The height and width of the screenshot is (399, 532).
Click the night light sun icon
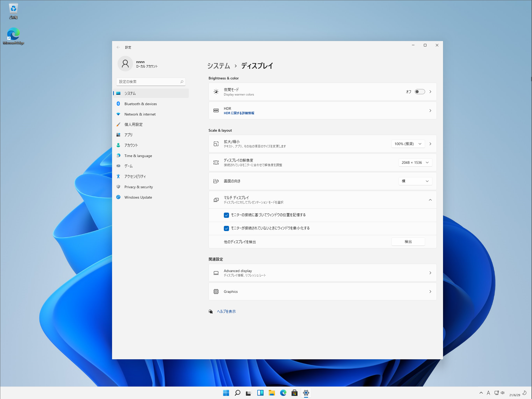pyautogui.click(x=216, y=92)
